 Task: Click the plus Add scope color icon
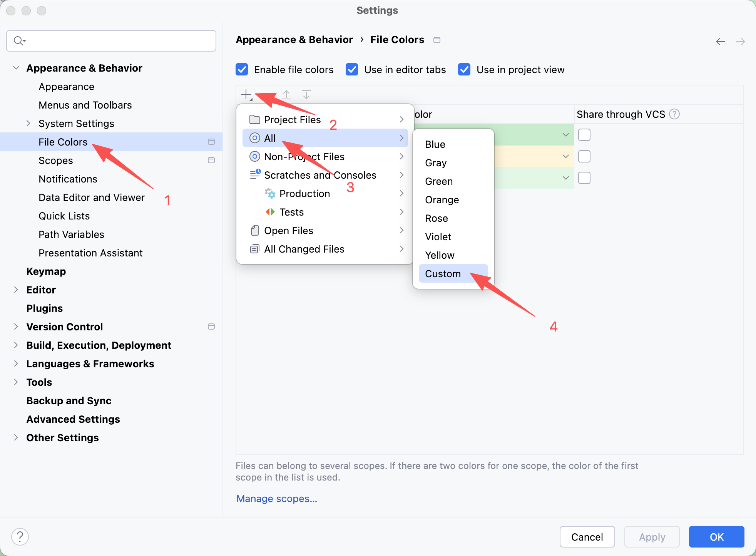pos(246,94)
